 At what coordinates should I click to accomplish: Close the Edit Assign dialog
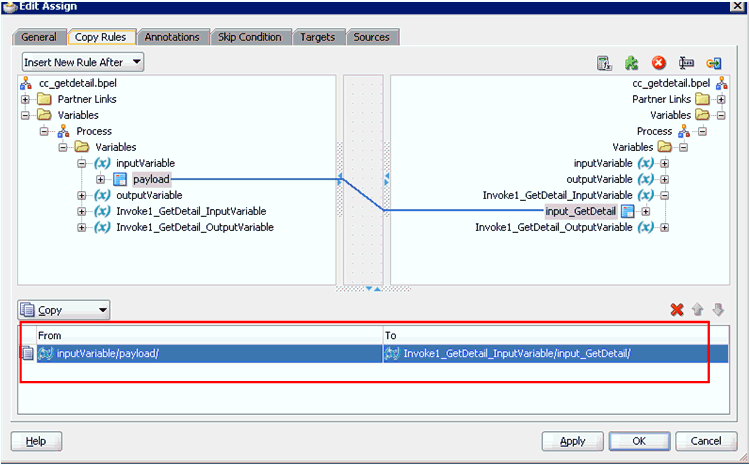738,6
